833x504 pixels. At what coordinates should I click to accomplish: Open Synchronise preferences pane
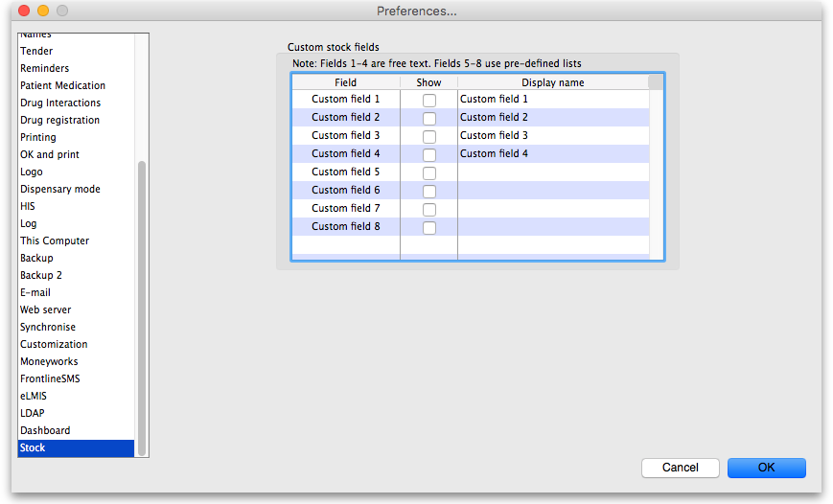(48, 327)
